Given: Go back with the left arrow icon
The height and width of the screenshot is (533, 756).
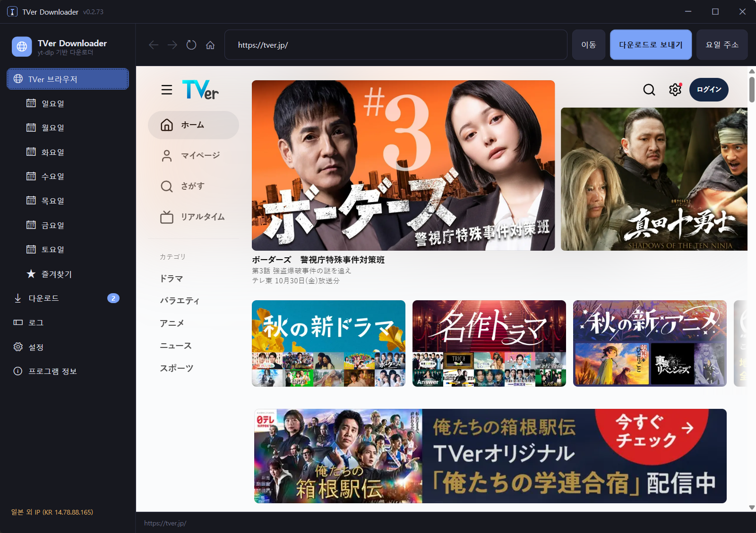Looking at the screenshot, I should [x=154, y=45].
